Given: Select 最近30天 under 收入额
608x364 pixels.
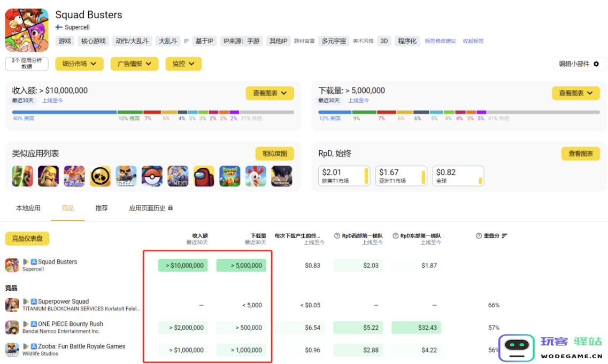Looking at the screenshot, I should click(22, 100).
